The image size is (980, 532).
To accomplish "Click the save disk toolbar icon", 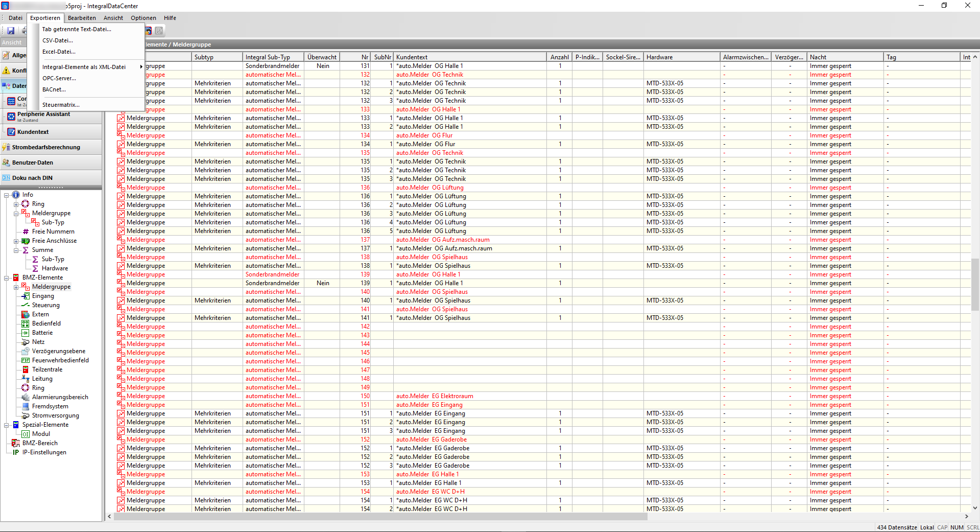I will pyautogui.click(x=11, y=31).
